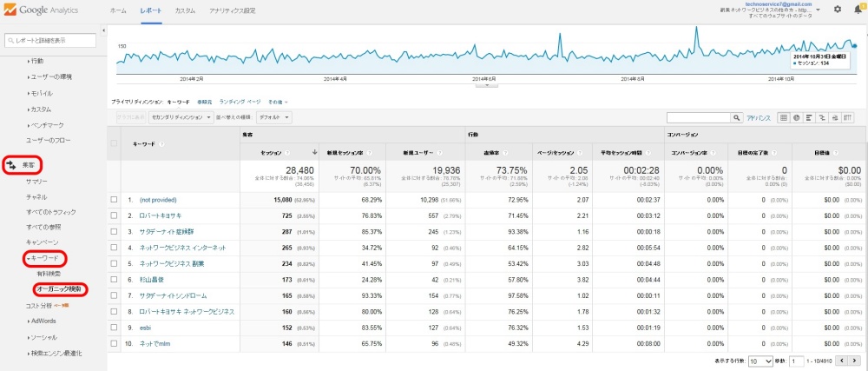Expand the AdWords sidebar section
The image size is (868, 371).
click(x=42, y=321)
